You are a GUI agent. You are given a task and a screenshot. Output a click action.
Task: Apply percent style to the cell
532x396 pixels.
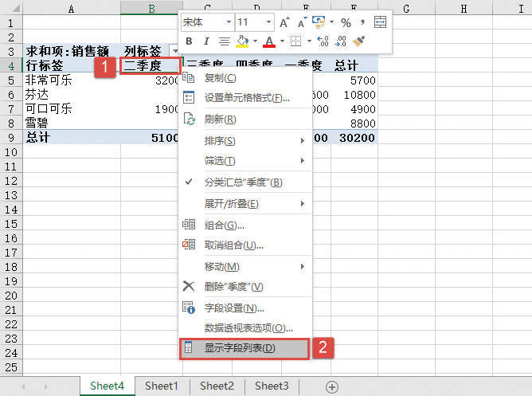point(346,22)
